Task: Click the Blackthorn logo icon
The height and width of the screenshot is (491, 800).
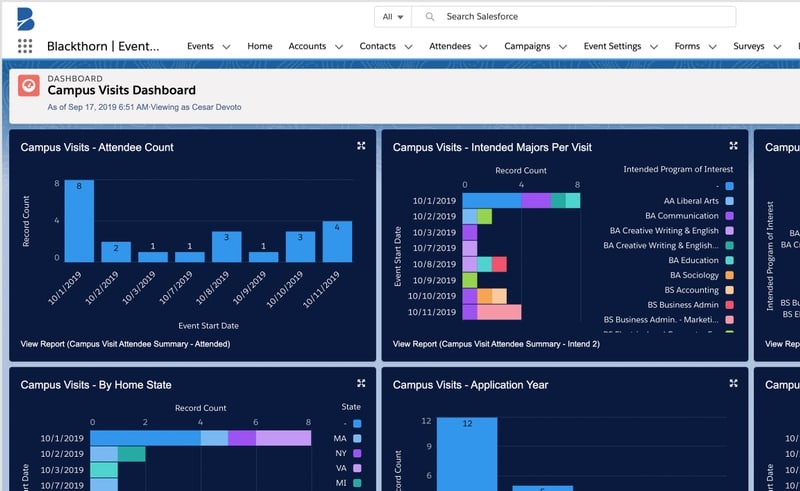Action: pos(25,19)
